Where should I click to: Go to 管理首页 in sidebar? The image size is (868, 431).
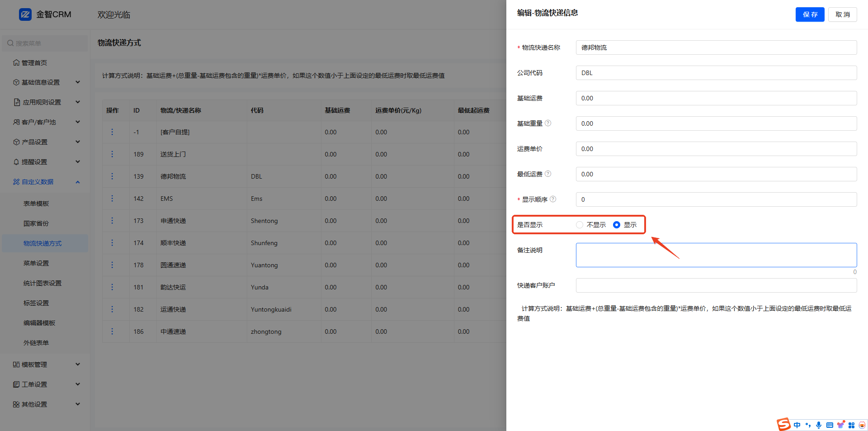[x=34, y=63]
